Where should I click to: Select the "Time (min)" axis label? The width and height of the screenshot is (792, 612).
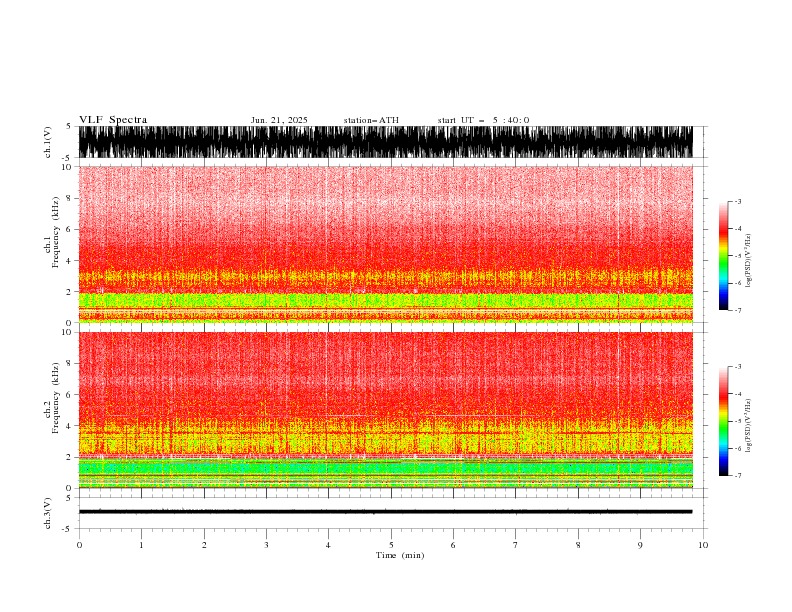click(400, 555)
